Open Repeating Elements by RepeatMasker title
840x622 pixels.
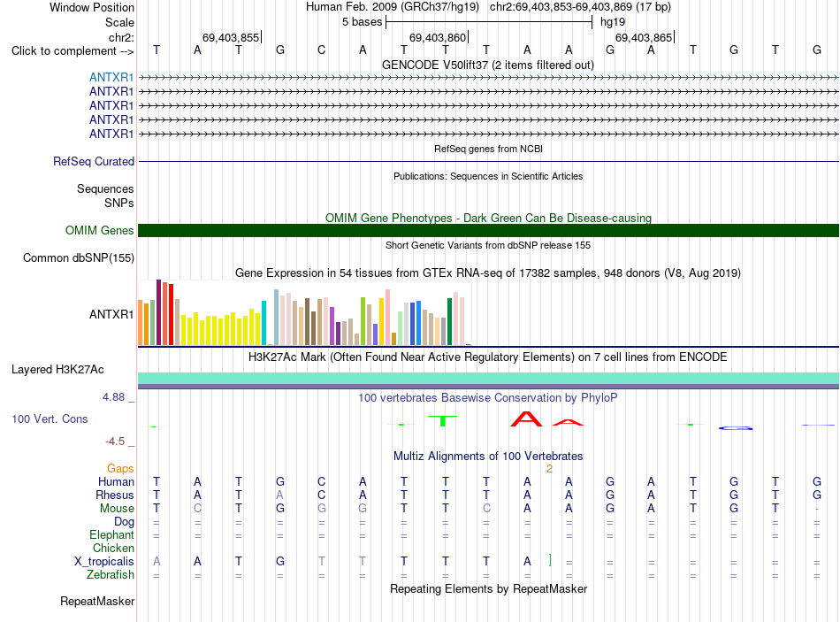click(x=488, y=588)
